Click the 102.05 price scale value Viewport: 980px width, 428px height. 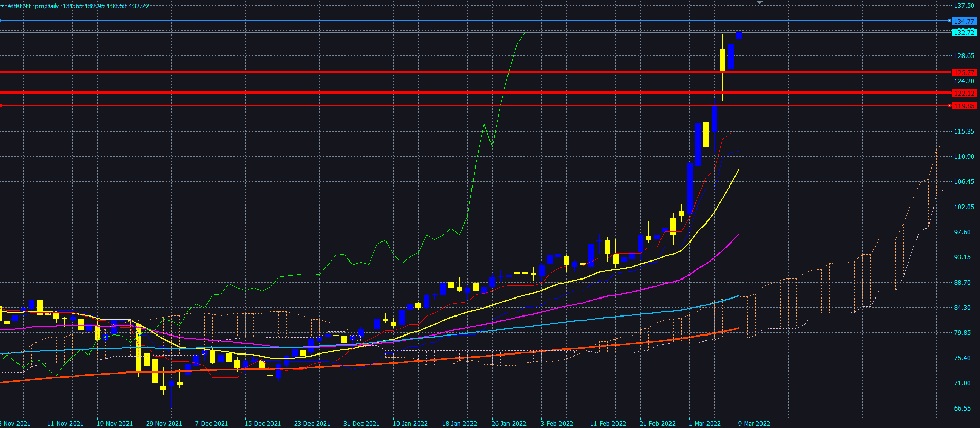coord(964,207)
